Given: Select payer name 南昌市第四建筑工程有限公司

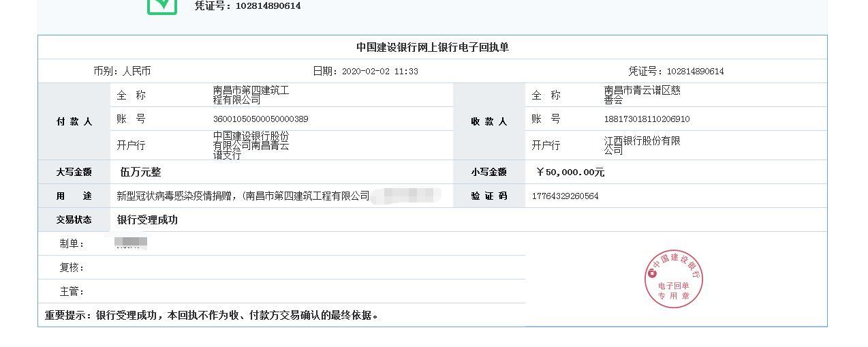Looking at the screenshot, I should coord(251,95).
